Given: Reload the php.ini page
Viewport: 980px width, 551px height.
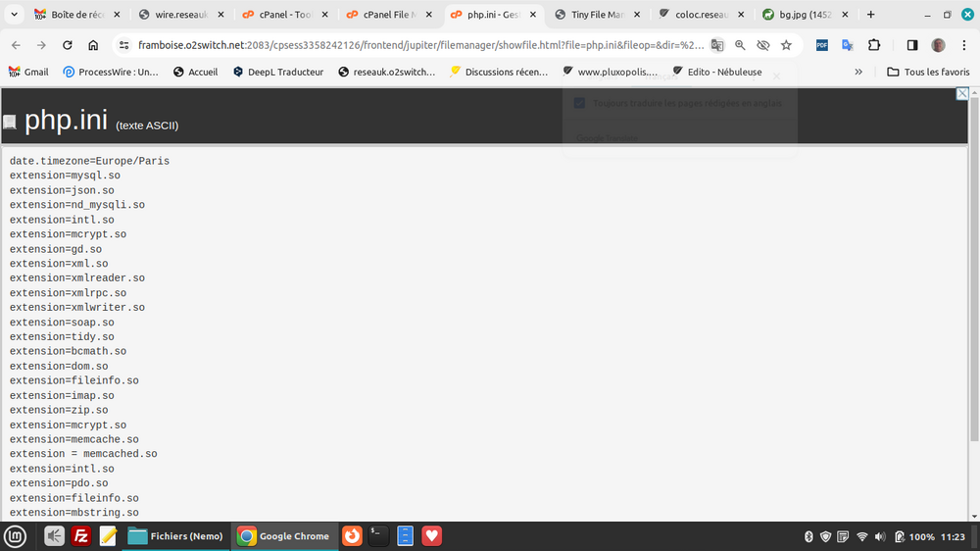Looking at the screenshot, I should pos(68,45).
